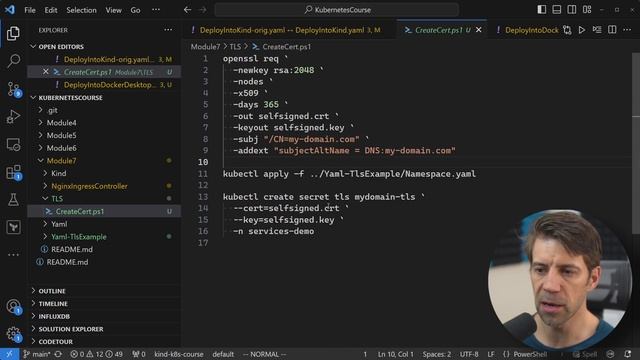Open the Explorer view icon
Viewport: 640px width, 360px height.
(13, 33)
